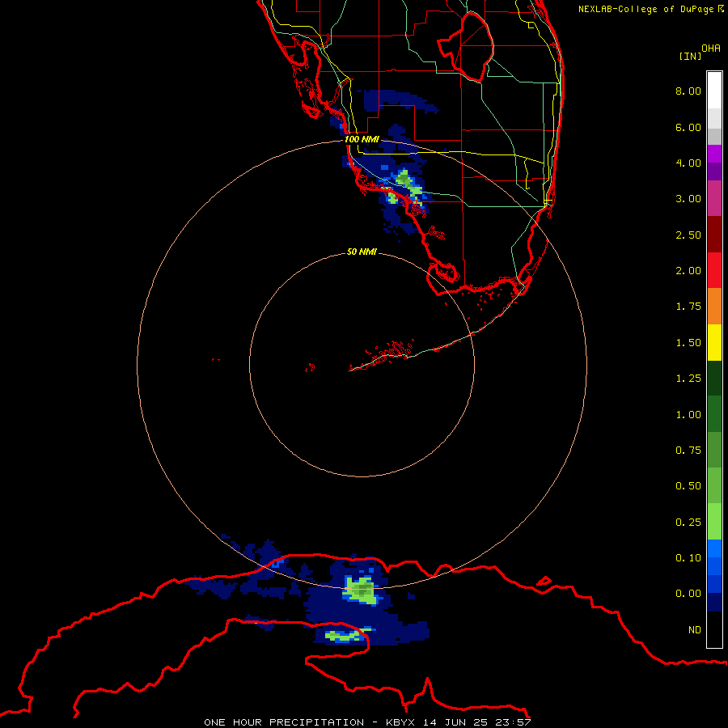
Task: Click the 1.00 legend value
Action: click(688, 415)
